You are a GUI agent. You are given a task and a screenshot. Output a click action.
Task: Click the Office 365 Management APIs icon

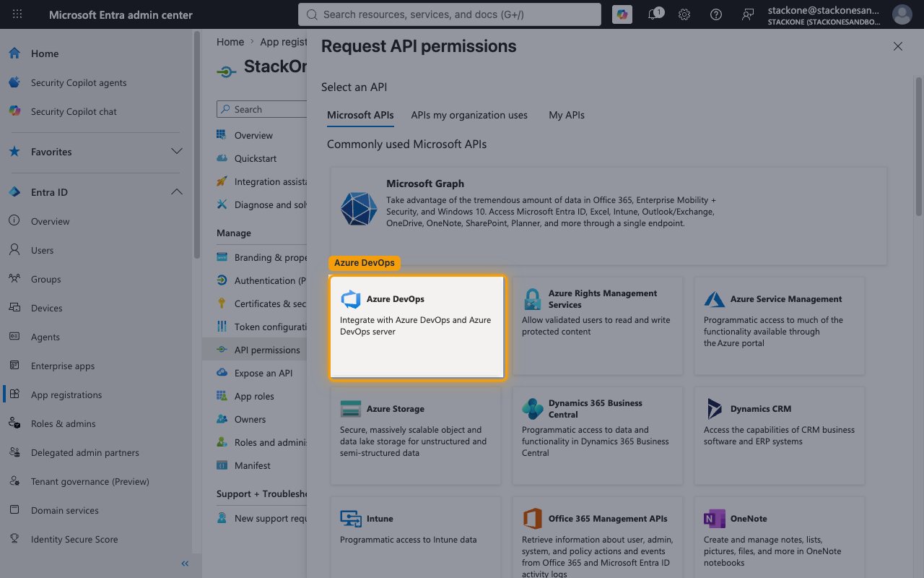click(533, 519)
